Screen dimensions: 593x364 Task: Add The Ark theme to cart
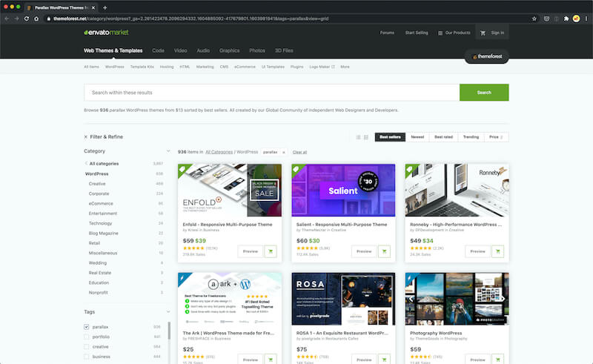tap(271, 359)
